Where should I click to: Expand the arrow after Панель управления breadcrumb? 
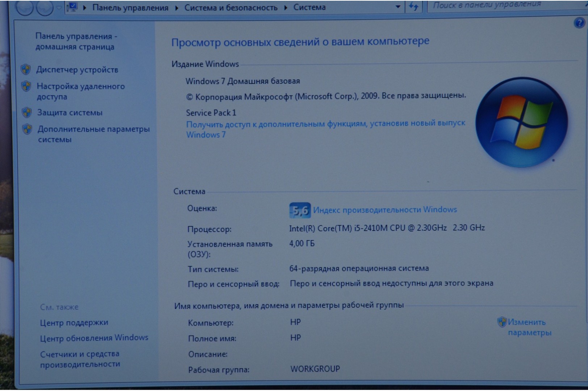[177, 8]
